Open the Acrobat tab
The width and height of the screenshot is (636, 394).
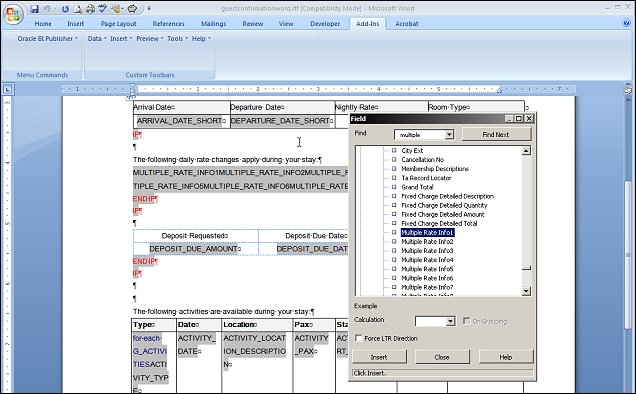tap(407, 24)
